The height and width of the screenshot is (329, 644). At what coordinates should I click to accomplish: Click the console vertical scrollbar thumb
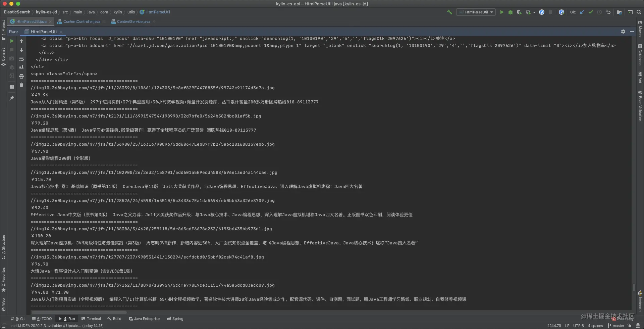634,287
